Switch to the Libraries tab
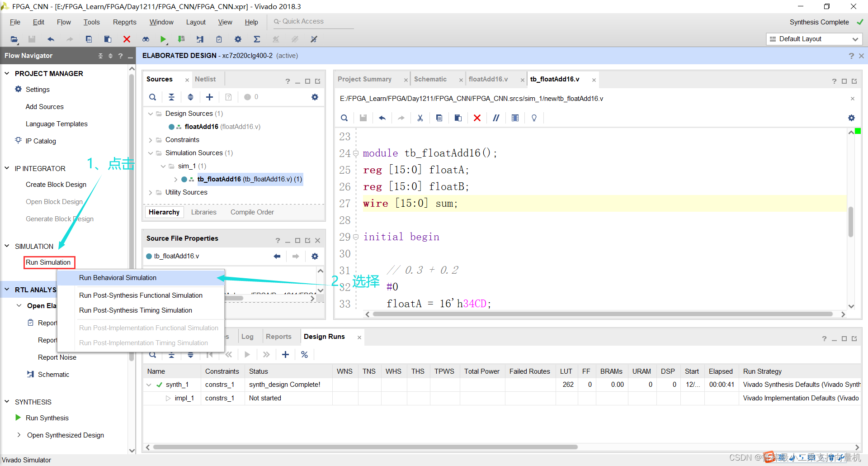 coord(204,212)
